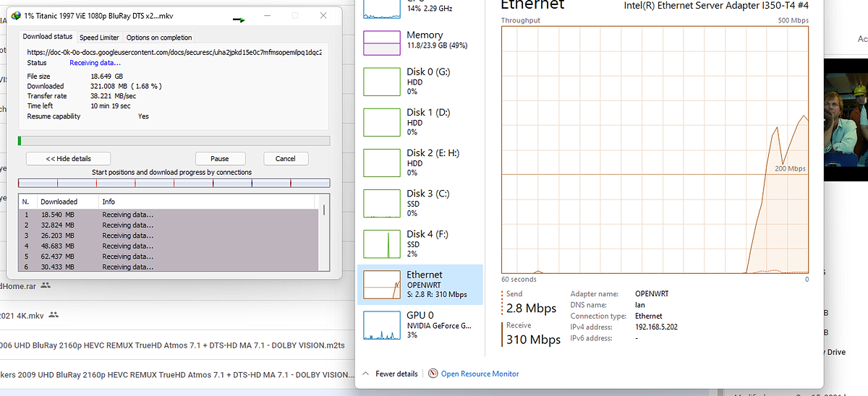Screen dimensions: 868x396
Task: Click the connections list vertical scrollbar
Action: [x=324, y=233]
